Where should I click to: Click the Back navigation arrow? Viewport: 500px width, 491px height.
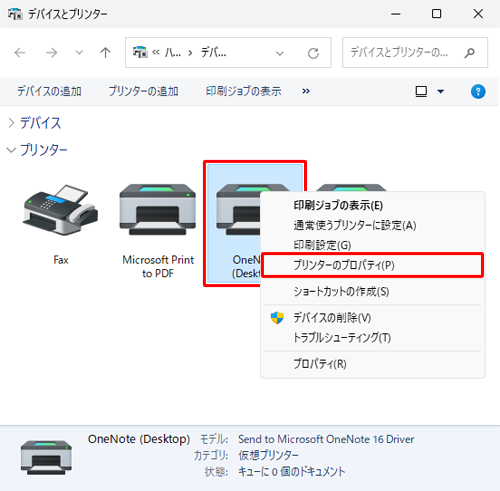click(20, 53)
